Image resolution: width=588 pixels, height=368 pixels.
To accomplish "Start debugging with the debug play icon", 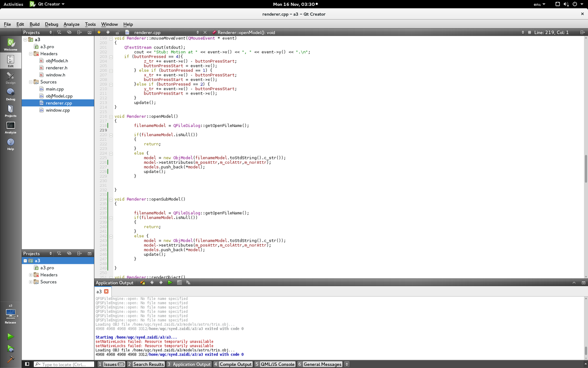I will (x=10, y=348).
